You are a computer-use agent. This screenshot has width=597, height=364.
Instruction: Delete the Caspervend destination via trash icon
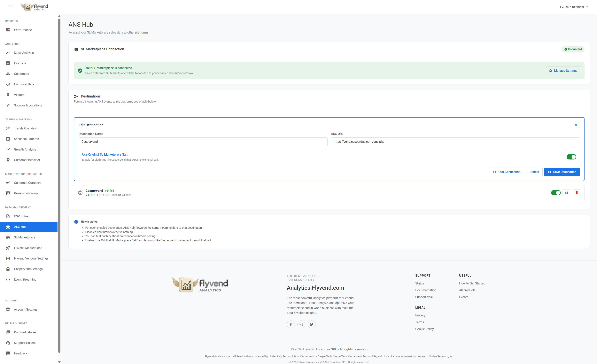pos(577,192)
